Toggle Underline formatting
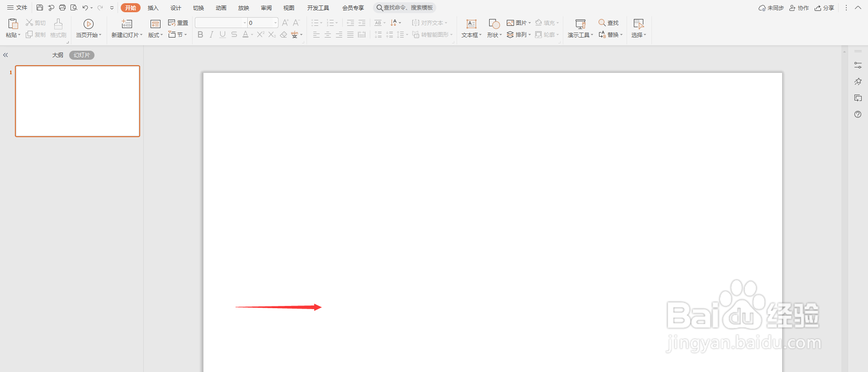This screenshot has height=372, width=868. 222,34
